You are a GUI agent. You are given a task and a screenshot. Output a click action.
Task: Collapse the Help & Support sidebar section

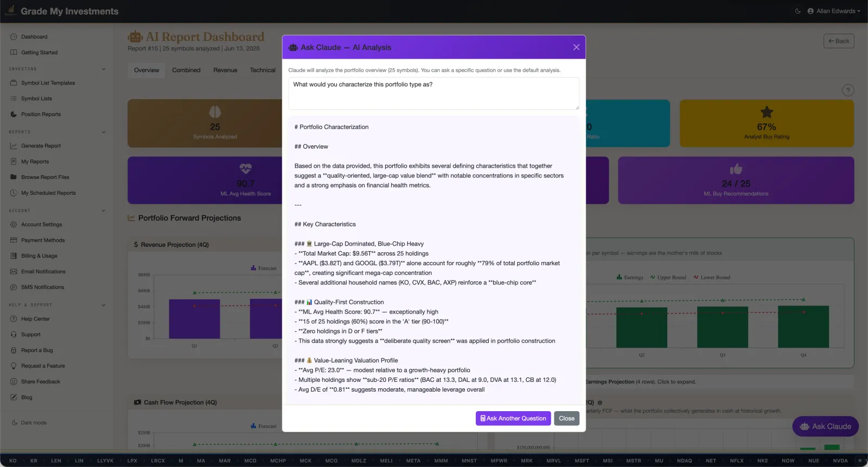point(104,305)
